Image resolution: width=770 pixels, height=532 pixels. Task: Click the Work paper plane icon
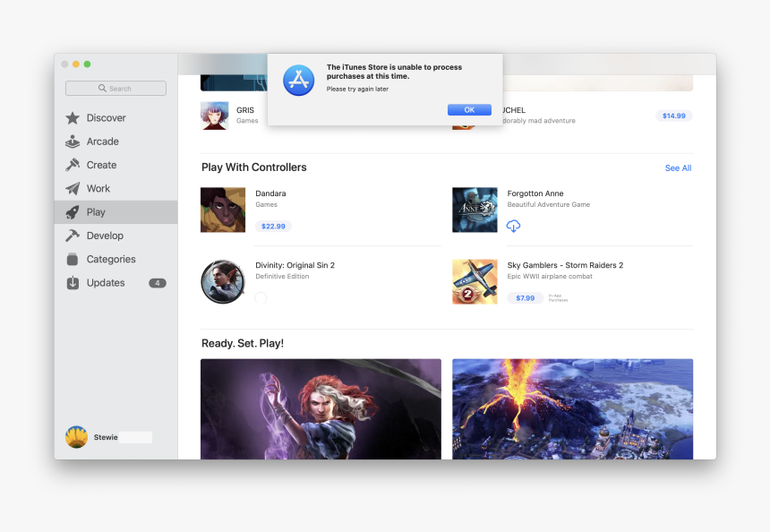coord(73,189)
